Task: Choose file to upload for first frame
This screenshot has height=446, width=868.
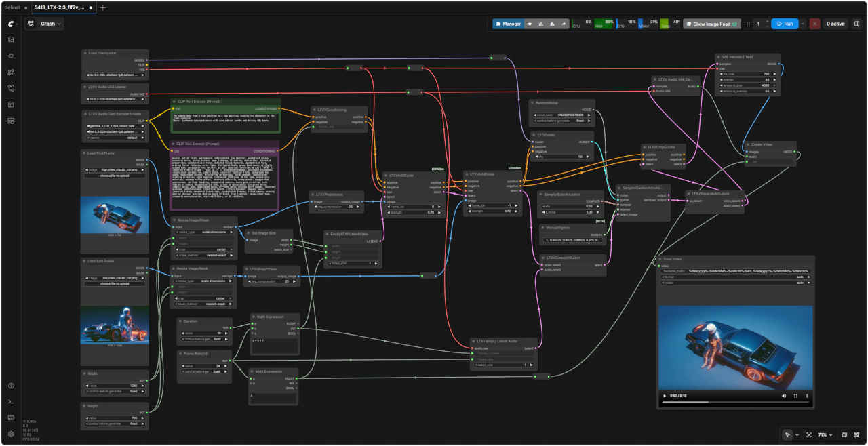Action: tap(115, 176)
